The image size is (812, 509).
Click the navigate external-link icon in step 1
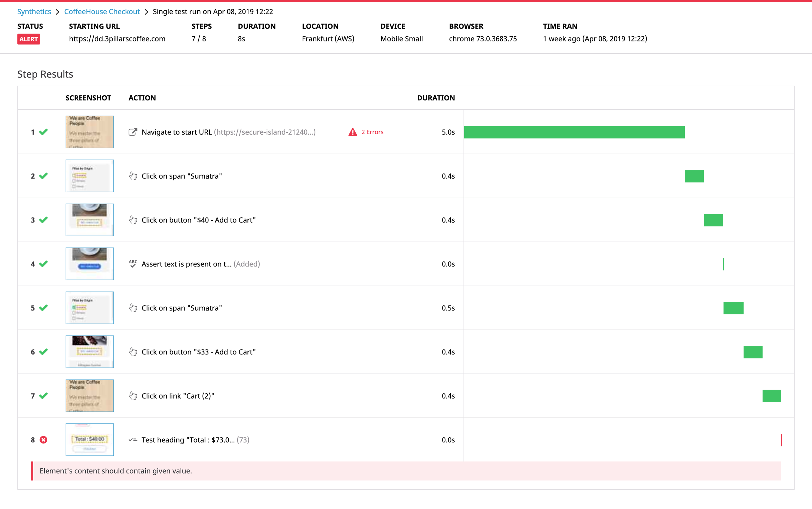[133, 132]
